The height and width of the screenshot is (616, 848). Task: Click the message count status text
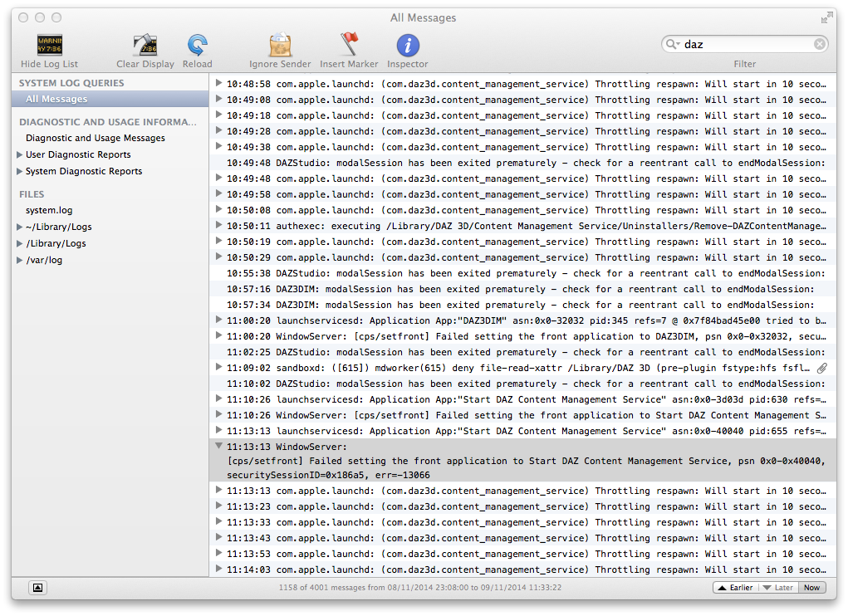coord(420,588)
